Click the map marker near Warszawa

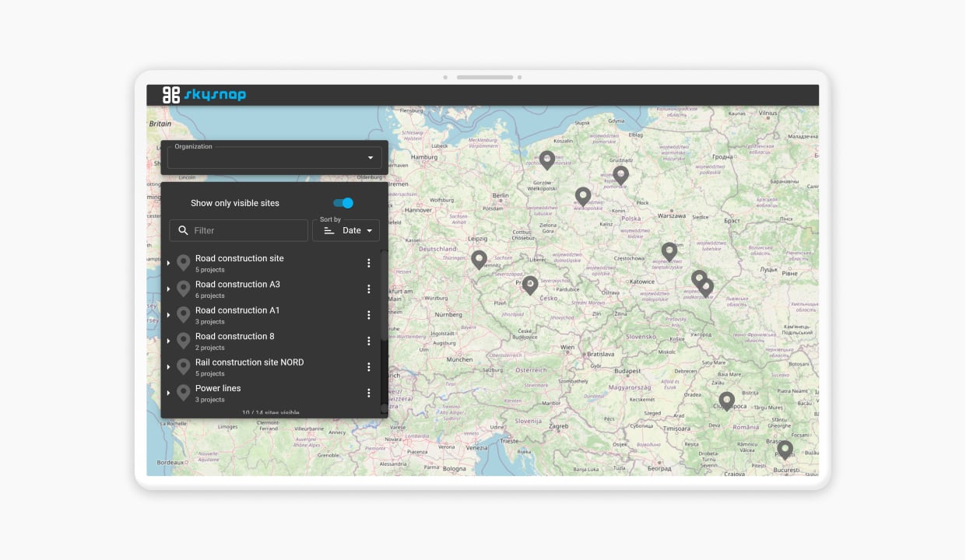click(x=669, y=249)
